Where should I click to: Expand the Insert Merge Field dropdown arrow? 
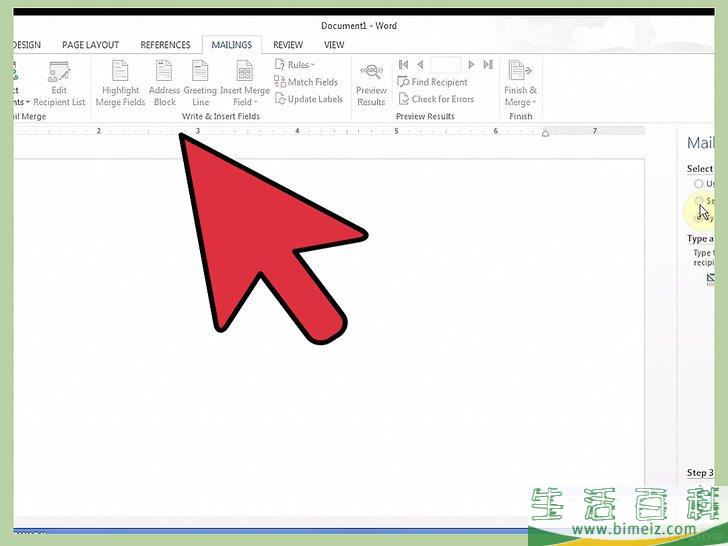click(x=255, y=102)
